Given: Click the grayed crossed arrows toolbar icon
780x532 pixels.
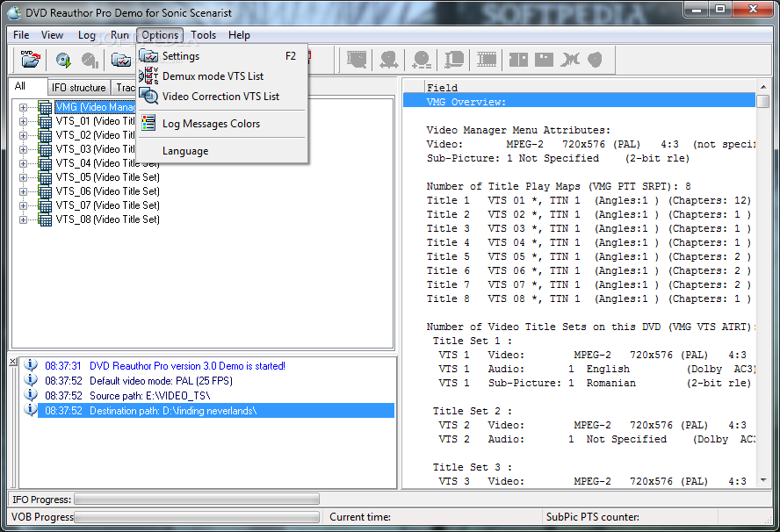Looking at the screenshot, I should click(569, 60).
